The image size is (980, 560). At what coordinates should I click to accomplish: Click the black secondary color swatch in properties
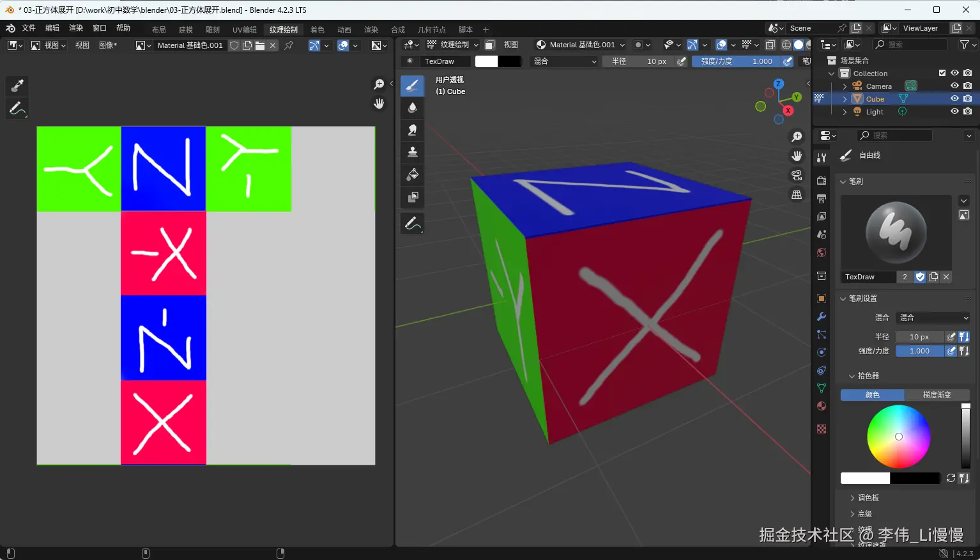point(915,478)
